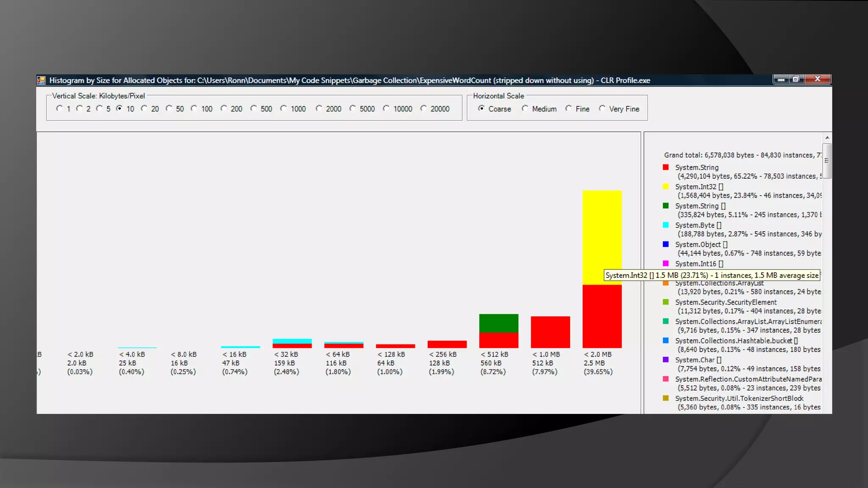Select vertical scale 20 radio button

click(145, 108)
